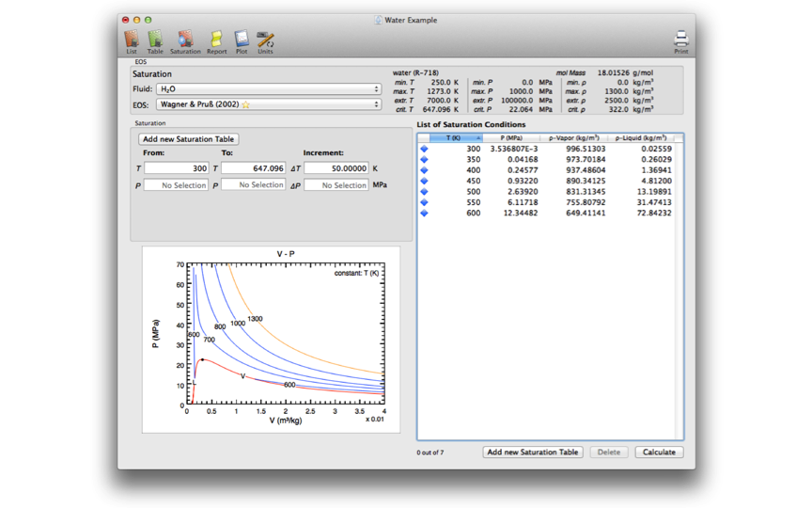Click the 0 out of 7 status text
The width and height of the screenshot is (812, 508).
(429, 452)
